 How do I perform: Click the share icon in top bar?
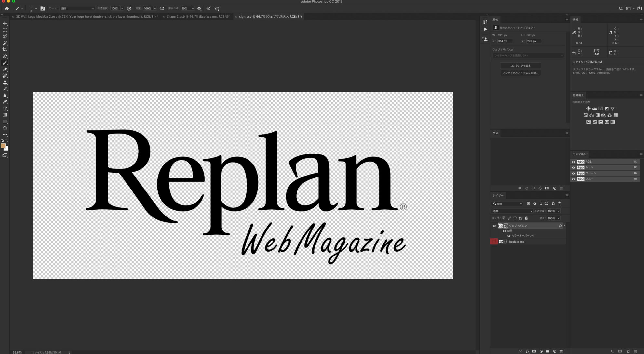[x=639, y=8]
